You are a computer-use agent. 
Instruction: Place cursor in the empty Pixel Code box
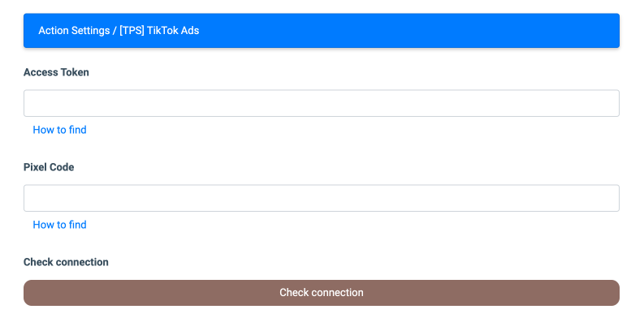point(321,198)
